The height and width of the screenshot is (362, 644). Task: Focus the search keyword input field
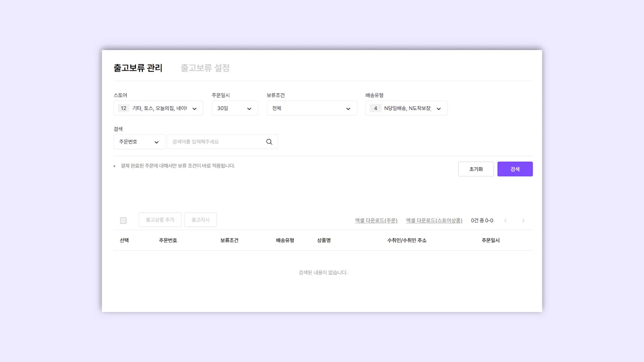point(216,142)
